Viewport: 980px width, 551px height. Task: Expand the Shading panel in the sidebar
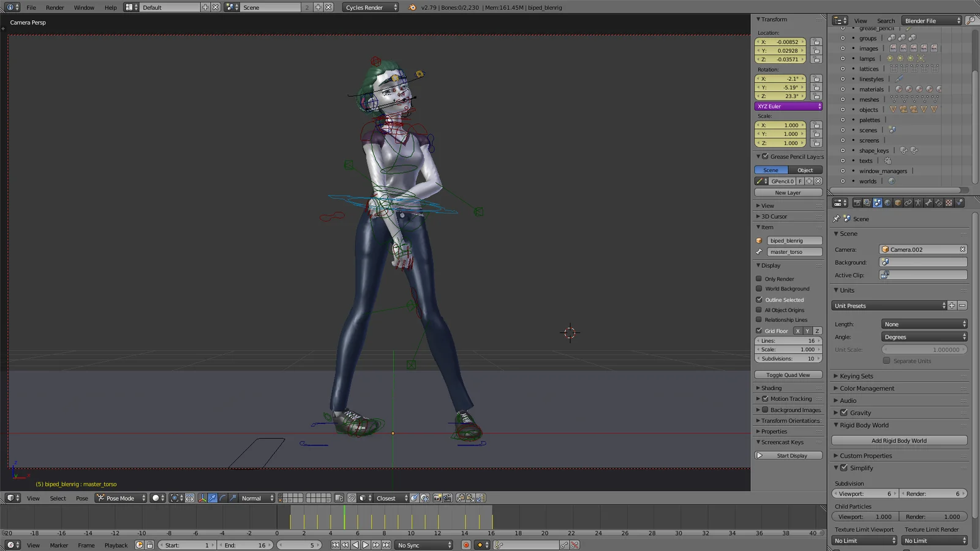click(771, 388)
